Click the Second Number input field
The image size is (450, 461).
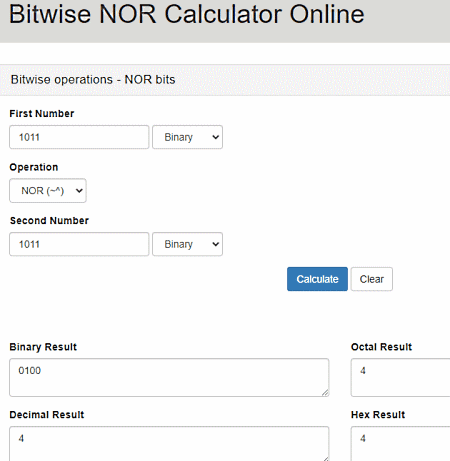tap(79, 244)
